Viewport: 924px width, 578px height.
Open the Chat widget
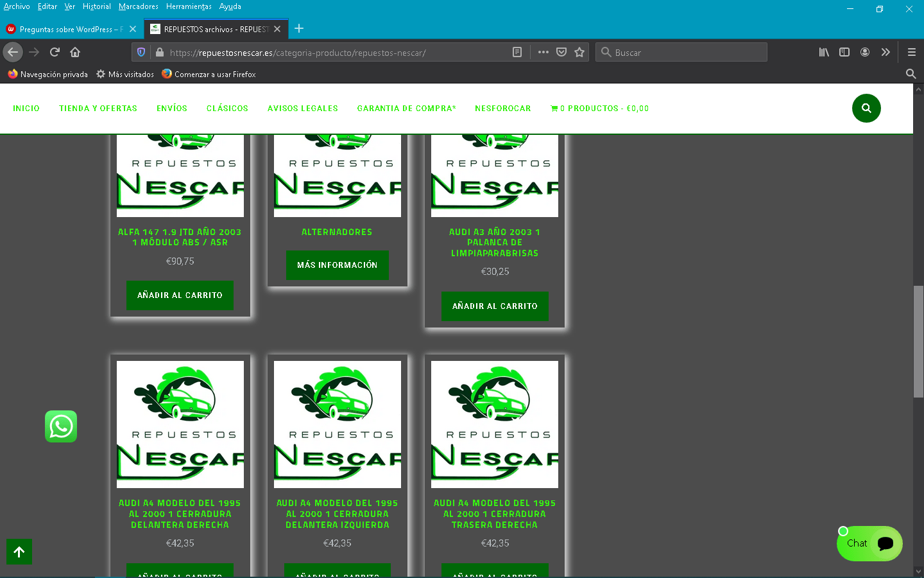869,543
